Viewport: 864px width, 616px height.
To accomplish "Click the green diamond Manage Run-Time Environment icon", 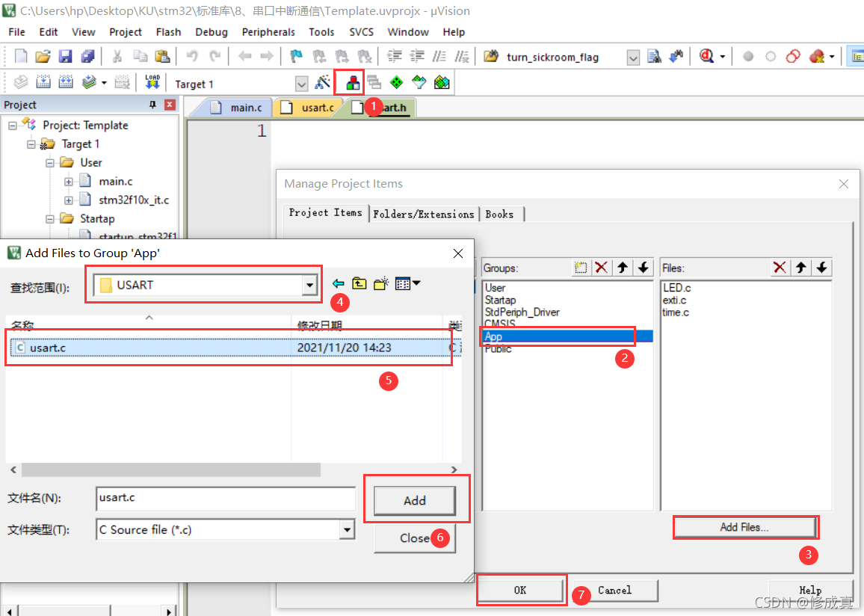I will pos(397,83).
